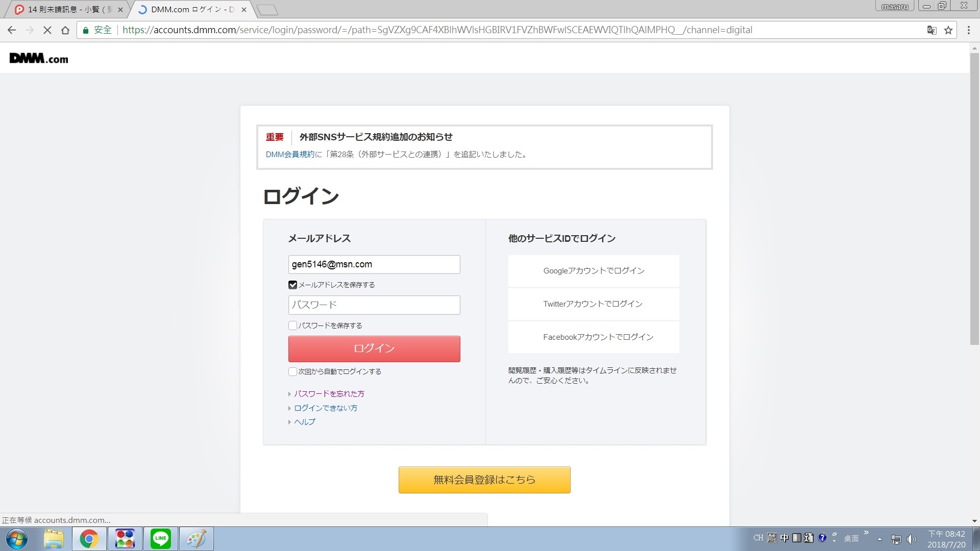Image resolution: width=980 pixels, height=551 pixels.
Task: Open the Windows Start menu
Action: 16,539
